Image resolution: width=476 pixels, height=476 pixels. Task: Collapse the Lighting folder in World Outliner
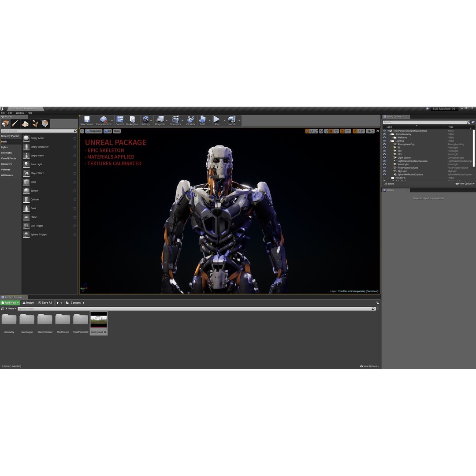(x=390, y=141)
